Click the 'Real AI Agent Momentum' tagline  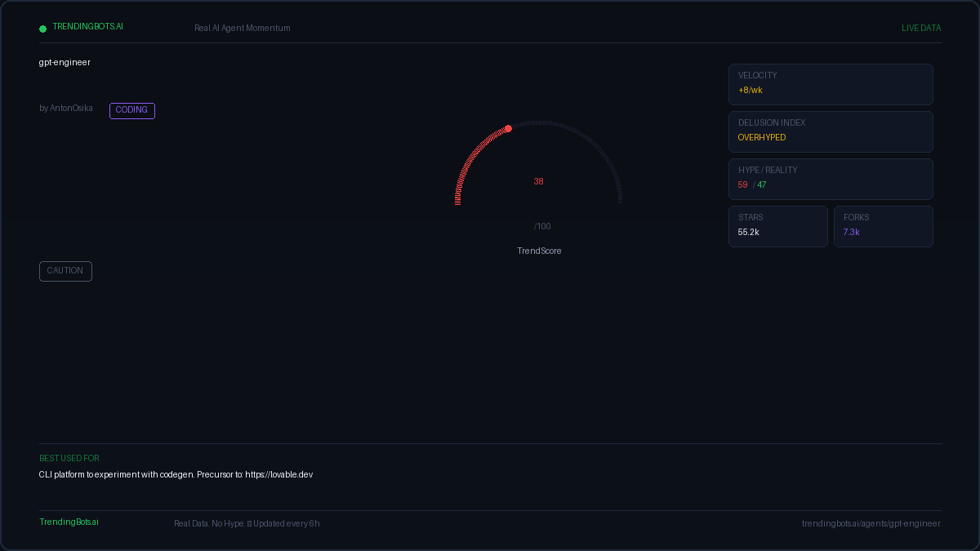(242, 29)
